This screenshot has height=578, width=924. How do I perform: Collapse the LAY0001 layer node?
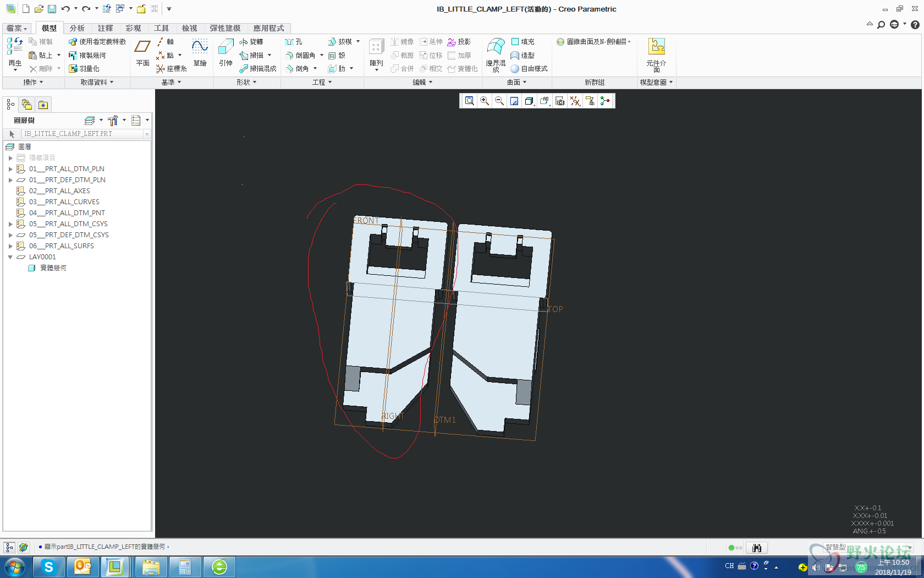point(10,257)
